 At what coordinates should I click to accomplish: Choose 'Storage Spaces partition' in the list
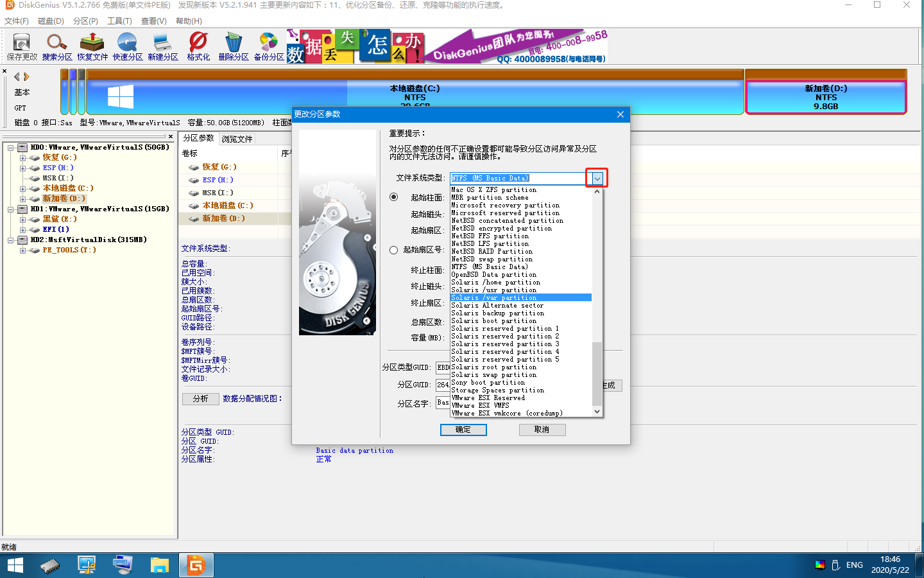click(x=520, y=390)
